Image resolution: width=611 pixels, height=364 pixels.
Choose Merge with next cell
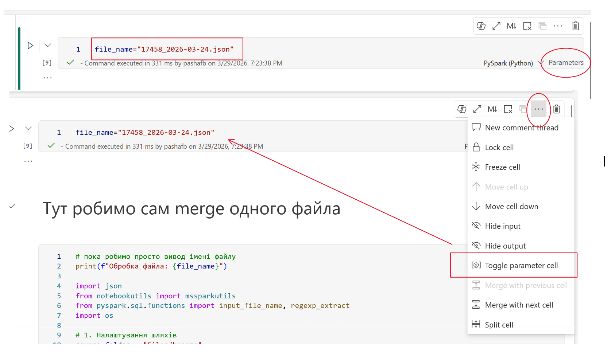point(521,305)
